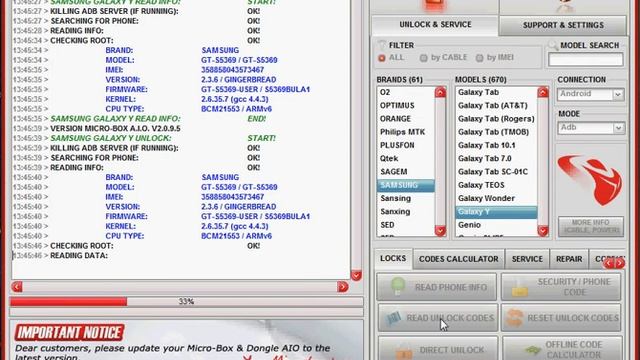Click log horizontal scroll left arrow
Image resolution: width=640 pixels, height=360 pixels.
click(x=17, y=287)
